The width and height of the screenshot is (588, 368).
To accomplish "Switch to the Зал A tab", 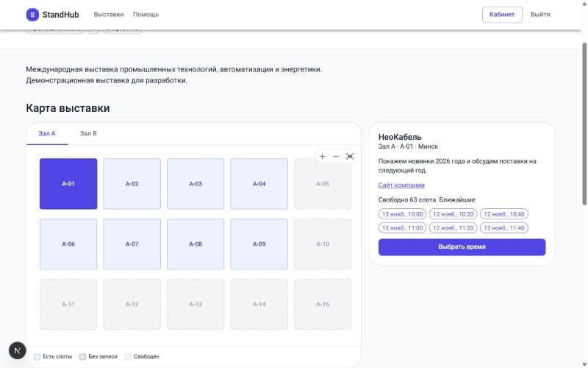I will coord(47,134).
